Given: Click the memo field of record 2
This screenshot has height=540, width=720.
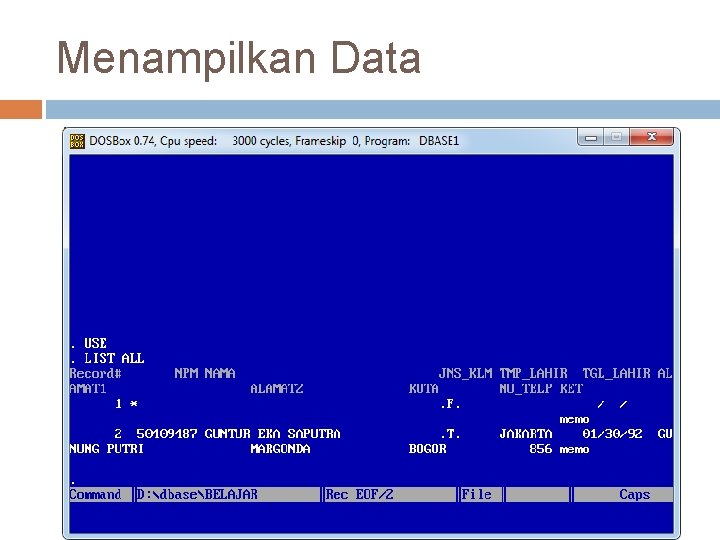Looking at the screenshot, I should click(574, 449).
